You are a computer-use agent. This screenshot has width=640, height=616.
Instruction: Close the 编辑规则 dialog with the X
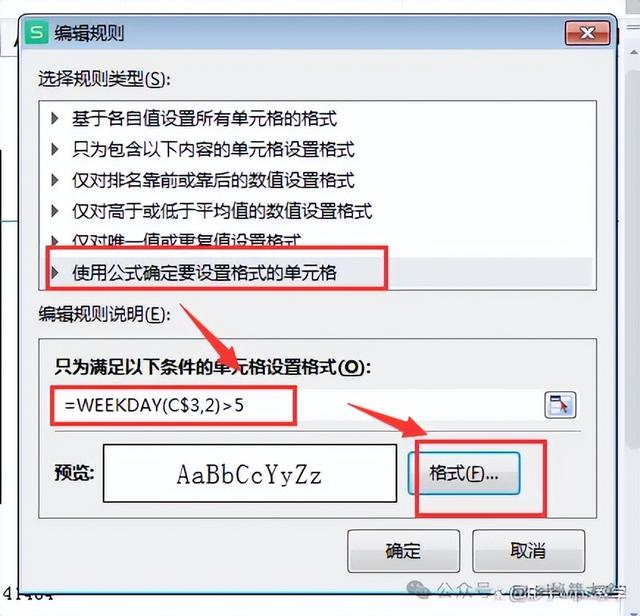(x=587, y=33)
